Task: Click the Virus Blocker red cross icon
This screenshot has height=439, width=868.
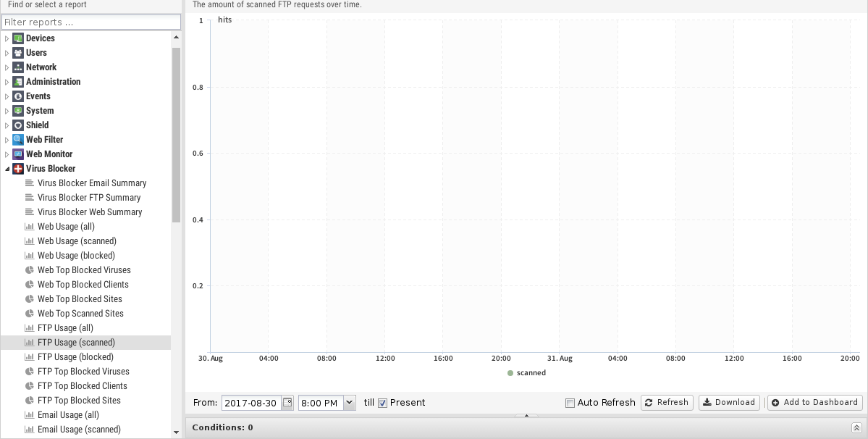Action: tap(17, 168)
